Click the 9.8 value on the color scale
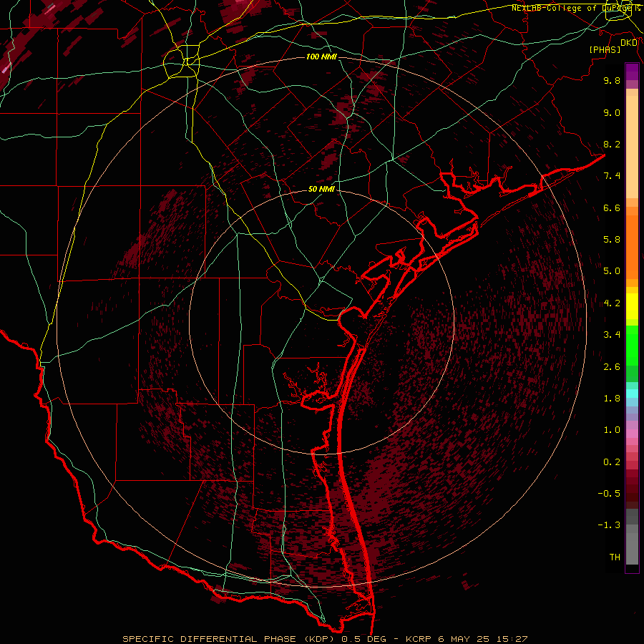This screenshot has height=644, width=644. coord(612,80)
